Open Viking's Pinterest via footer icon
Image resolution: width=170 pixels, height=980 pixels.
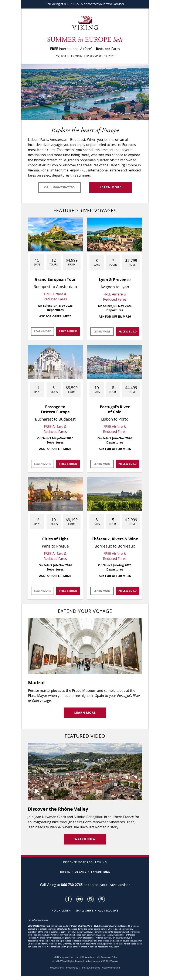tap(102, 899)
